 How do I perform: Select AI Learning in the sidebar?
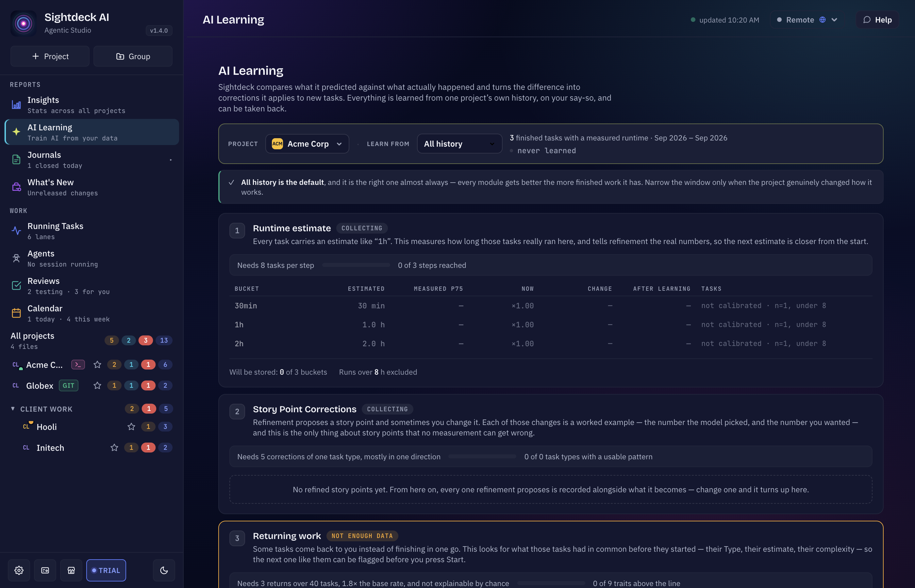point(91,132)
